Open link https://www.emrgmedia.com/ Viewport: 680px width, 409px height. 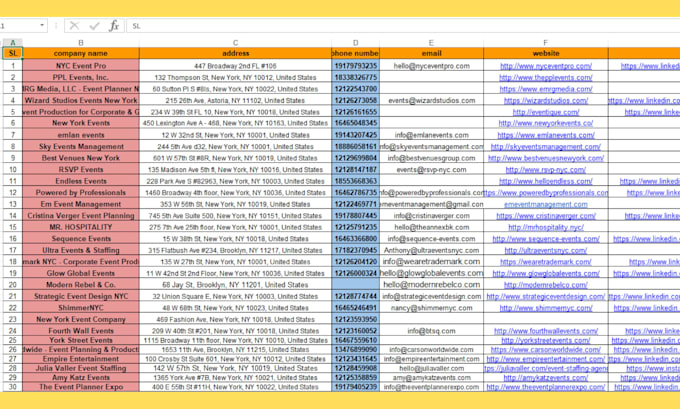tap(546, 89)
